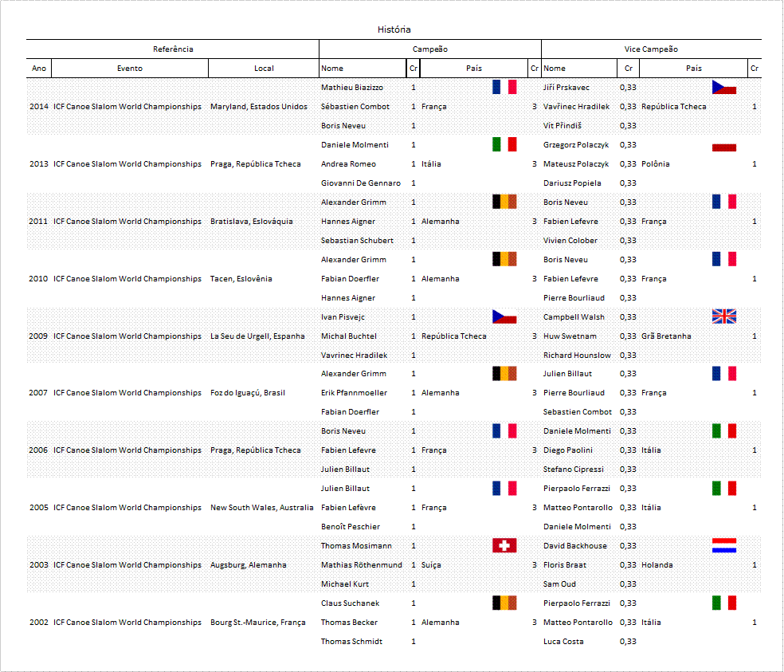This screenshot has height=672, width=784.
Task: Select the "Vice Campeão" group header
Action: (x=651, y=49)
